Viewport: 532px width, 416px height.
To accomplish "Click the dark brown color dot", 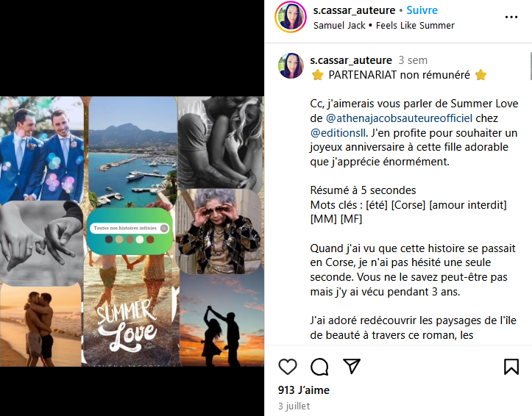I will (109, 240).
